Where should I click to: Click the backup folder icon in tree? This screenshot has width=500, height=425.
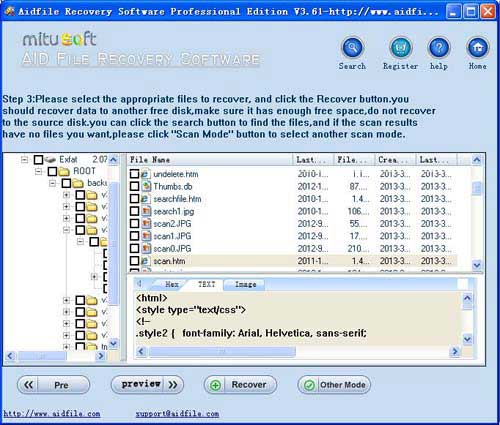coord(78,183)
